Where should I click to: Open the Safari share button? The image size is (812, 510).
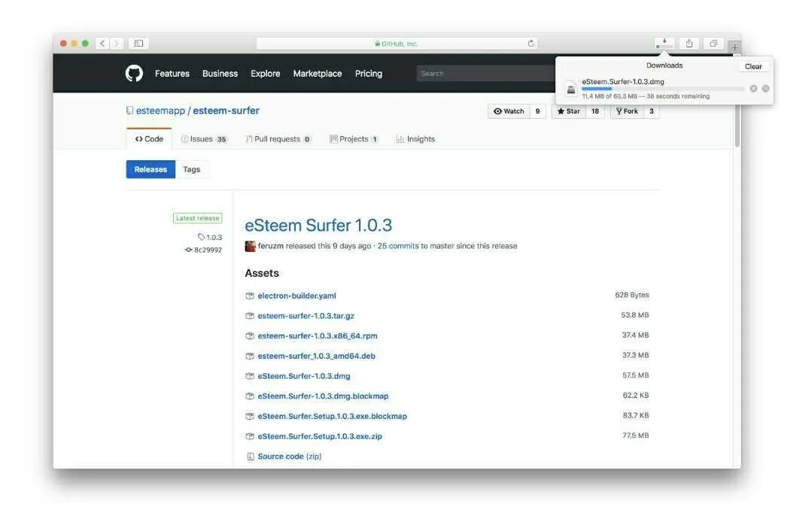click(689, 44)
